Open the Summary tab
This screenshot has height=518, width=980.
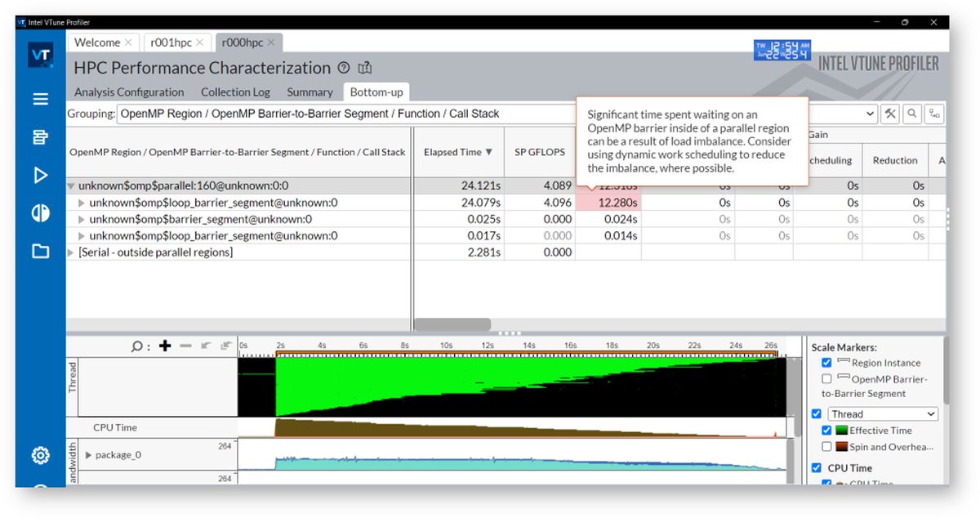310,92
